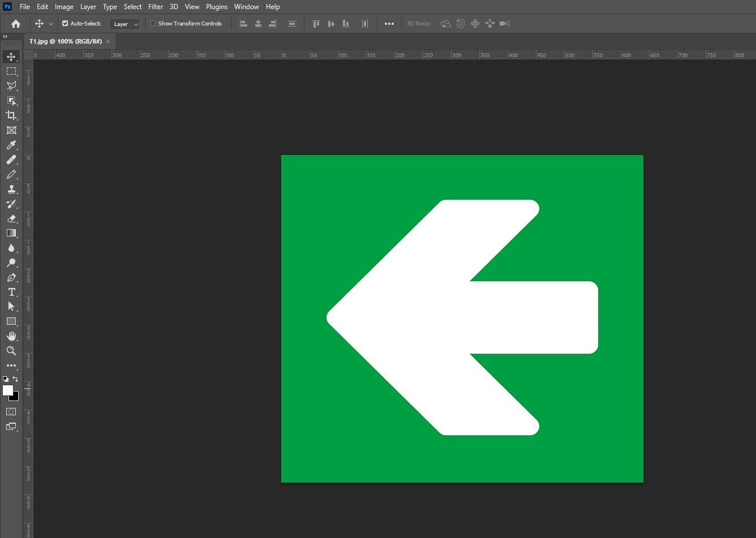Open the Plugins menu
This screenshot has width=756, height=538.
[217, 7]
